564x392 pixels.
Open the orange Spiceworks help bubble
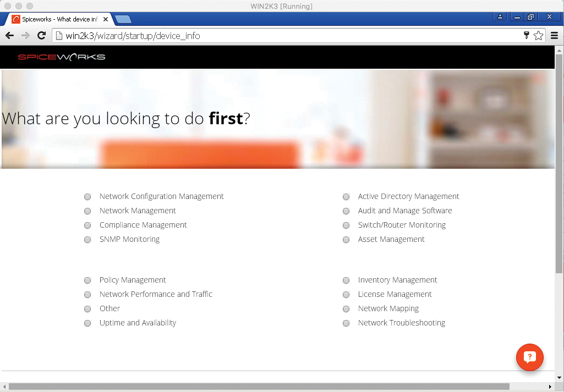529,357
